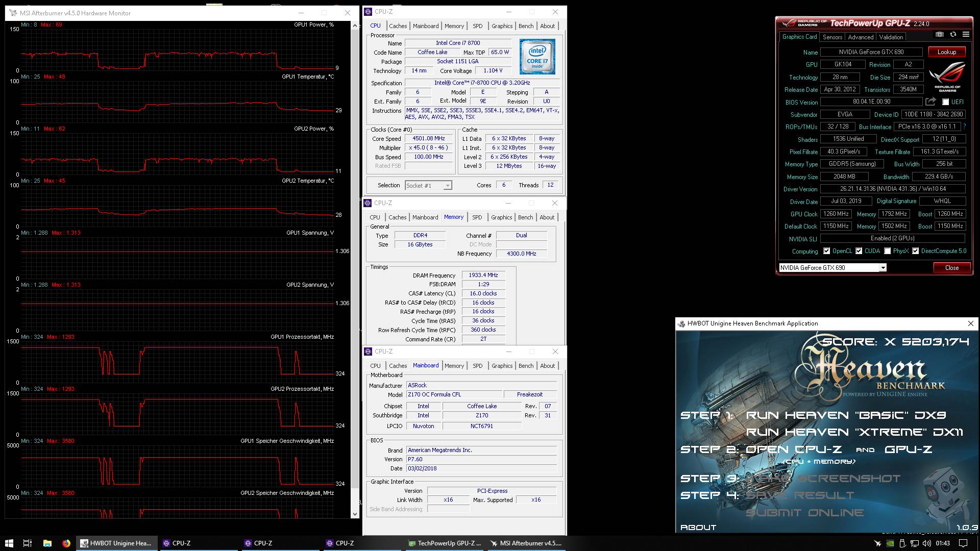The width and height of the screenshot is (980, 551).
Task: Focus TechPowerUp GPU-Z taskbar button
Action: click(x=444, y=543)
